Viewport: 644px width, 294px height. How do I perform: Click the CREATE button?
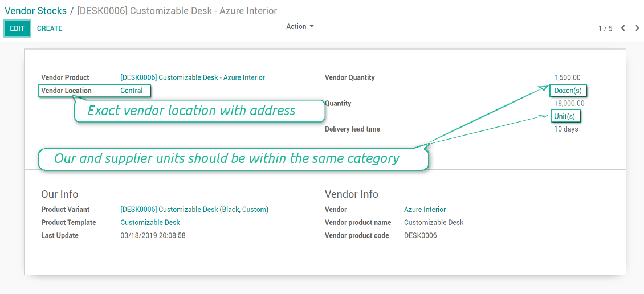click(x=50, y=28)
